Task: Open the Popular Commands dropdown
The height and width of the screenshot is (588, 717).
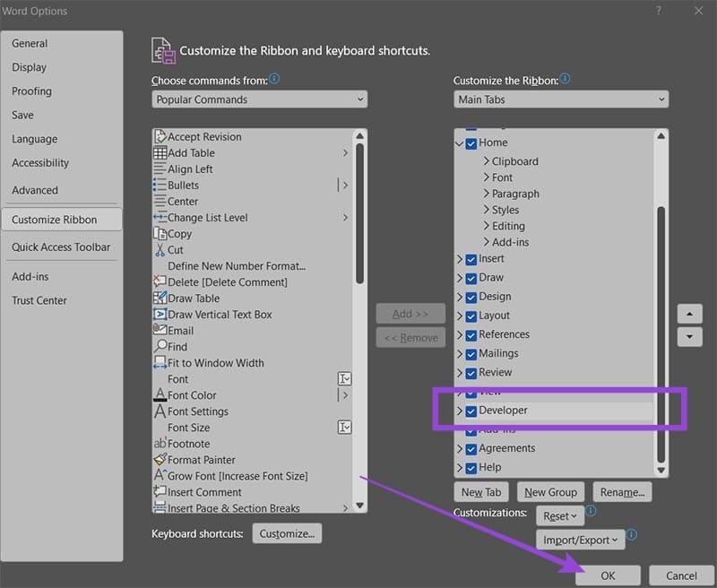Action: coord(259,99)
